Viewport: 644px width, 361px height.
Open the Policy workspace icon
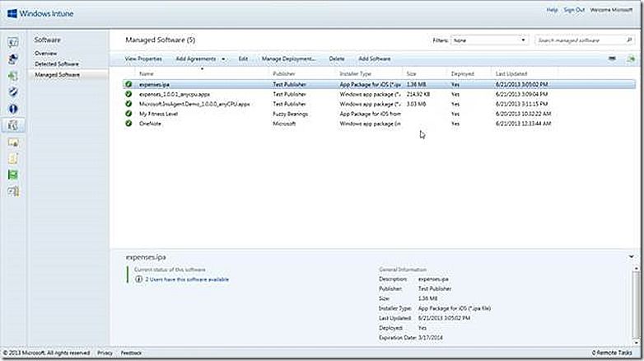pos(13,159)
